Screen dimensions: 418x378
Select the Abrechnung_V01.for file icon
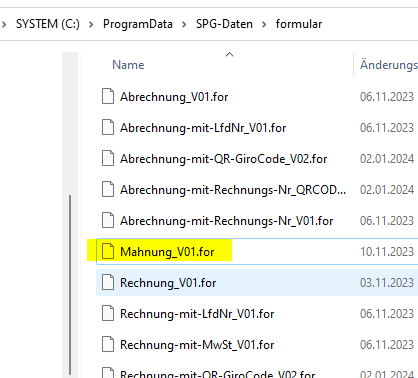(108, 97)
